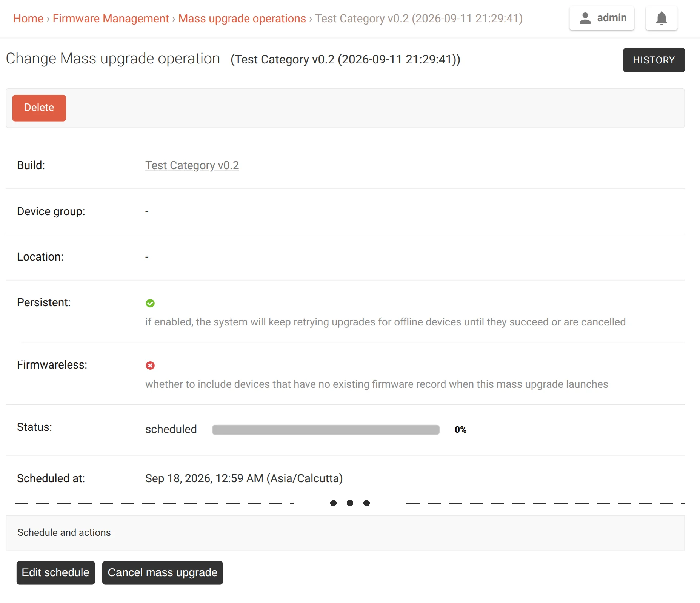Click the 'scheduled' status text
700x603 pixels.
[x=171, y=429]
